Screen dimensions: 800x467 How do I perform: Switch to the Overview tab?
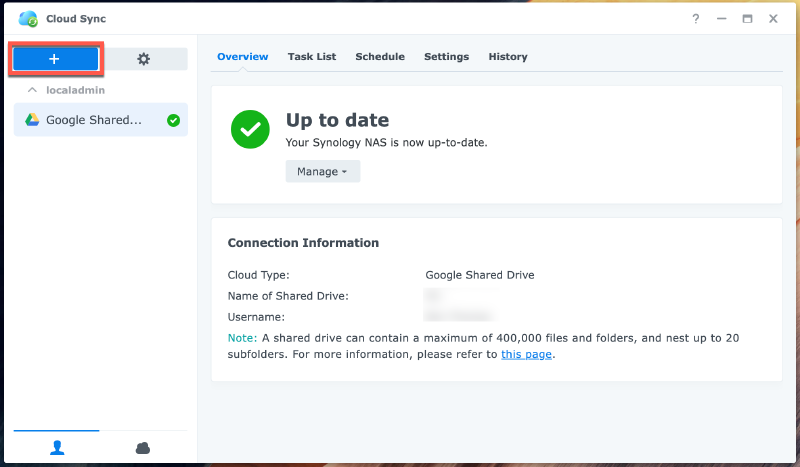[x=242, y=57]
